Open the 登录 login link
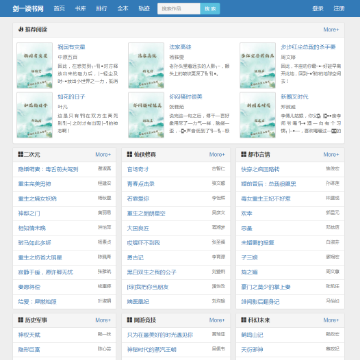360x360 pixels. coord(318,9)
